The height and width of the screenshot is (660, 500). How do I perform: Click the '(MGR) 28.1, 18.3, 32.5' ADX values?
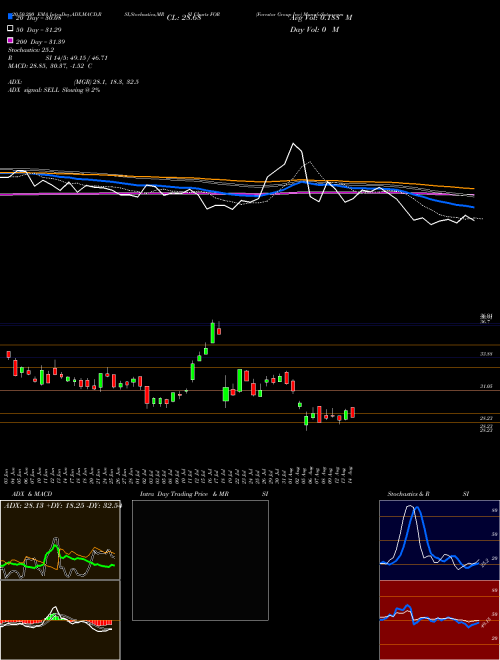(x=106, y=82)
